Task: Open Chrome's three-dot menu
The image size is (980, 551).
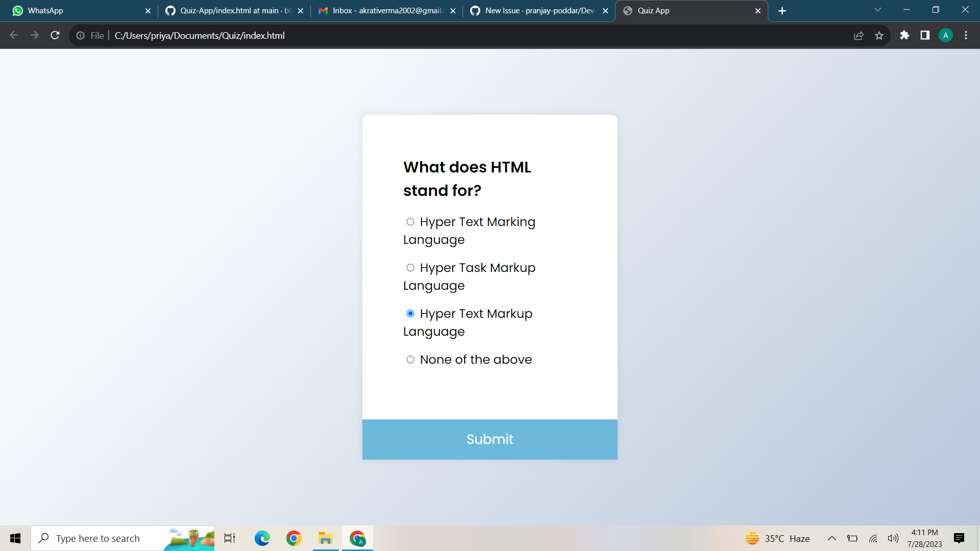Action: (966, 35)
